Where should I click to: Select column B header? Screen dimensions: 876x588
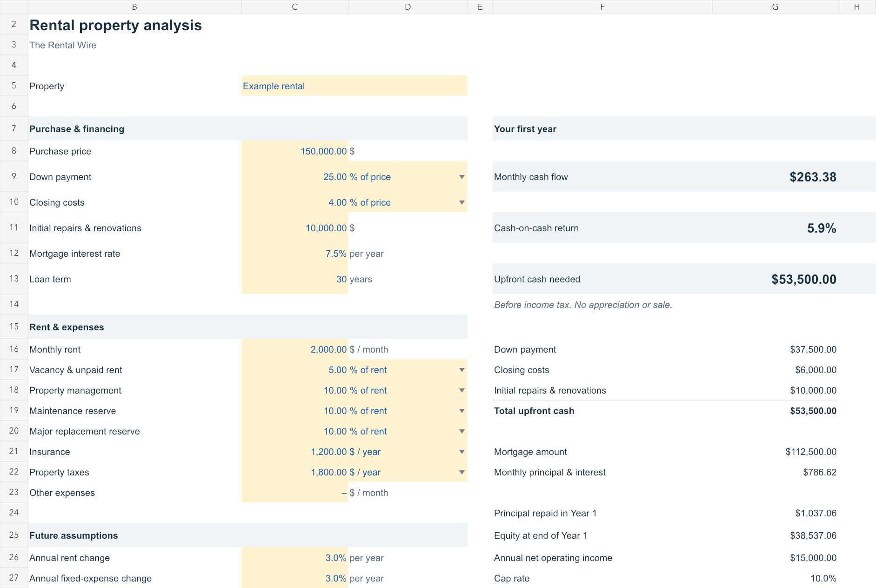point(134,7)
